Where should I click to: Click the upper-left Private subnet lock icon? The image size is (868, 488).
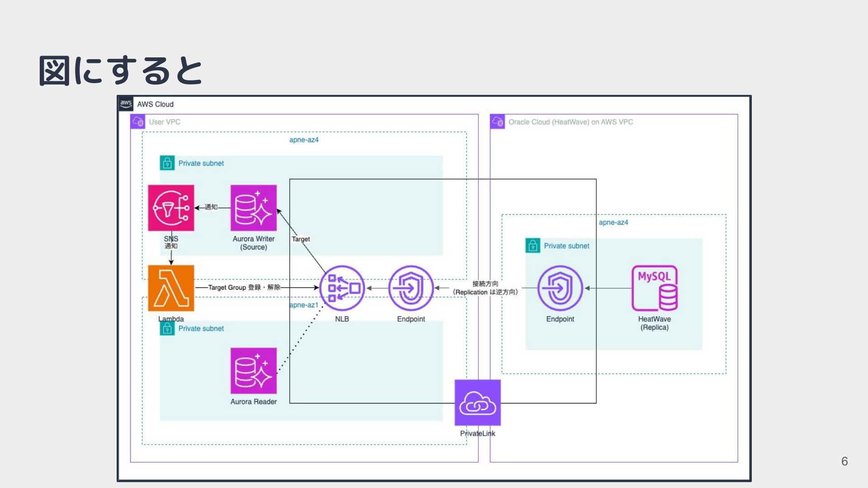pos(167,163)
